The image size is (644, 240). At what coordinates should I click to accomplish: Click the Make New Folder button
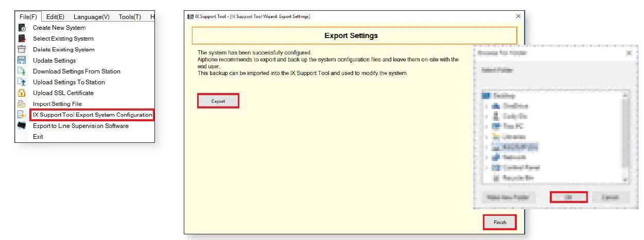509,197
